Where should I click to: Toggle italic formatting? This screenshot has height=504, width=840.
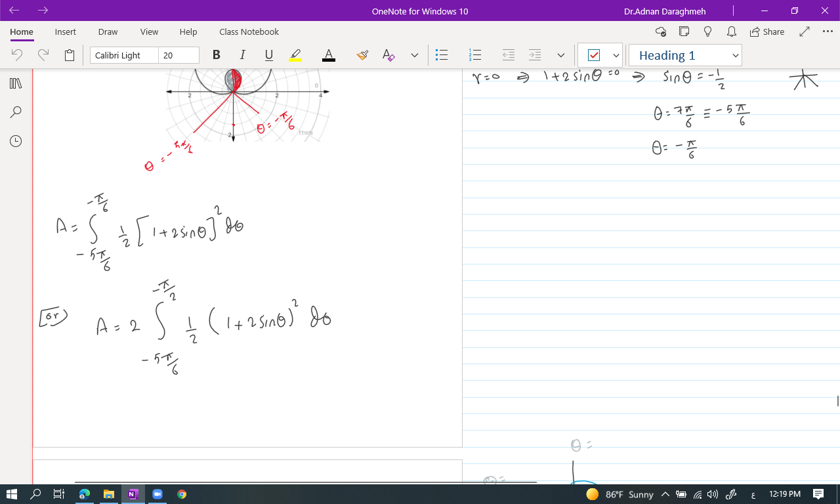coord(242,55)
